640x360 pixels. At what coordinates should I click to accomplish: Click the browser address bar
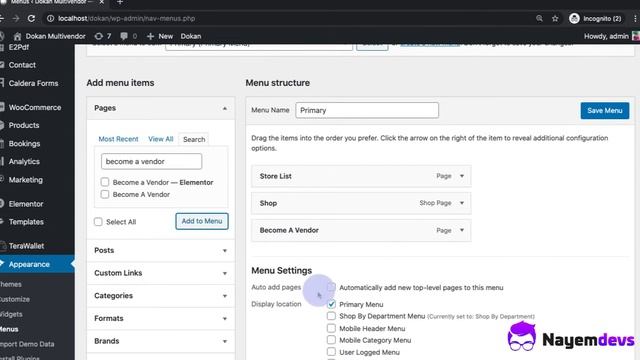click(x=286, y=18)
